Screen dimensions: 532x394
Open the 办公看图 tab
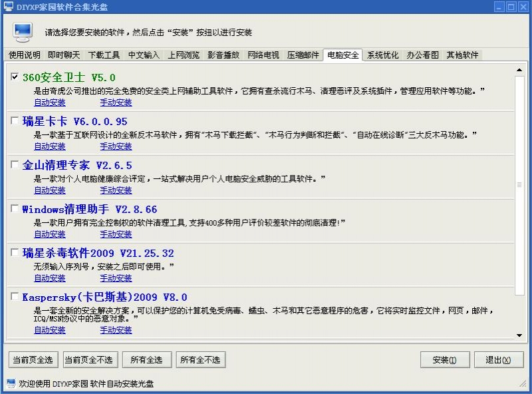pyautogui.click(x=422, y=55)
